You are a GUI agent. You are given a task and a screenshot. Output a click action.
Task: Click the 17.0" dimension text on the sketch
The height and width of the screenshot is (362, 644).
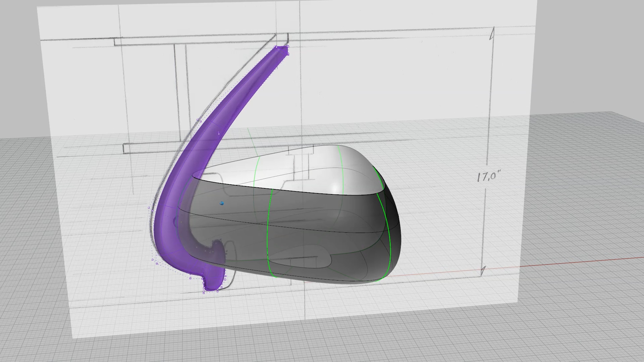(x=489, y=176)
